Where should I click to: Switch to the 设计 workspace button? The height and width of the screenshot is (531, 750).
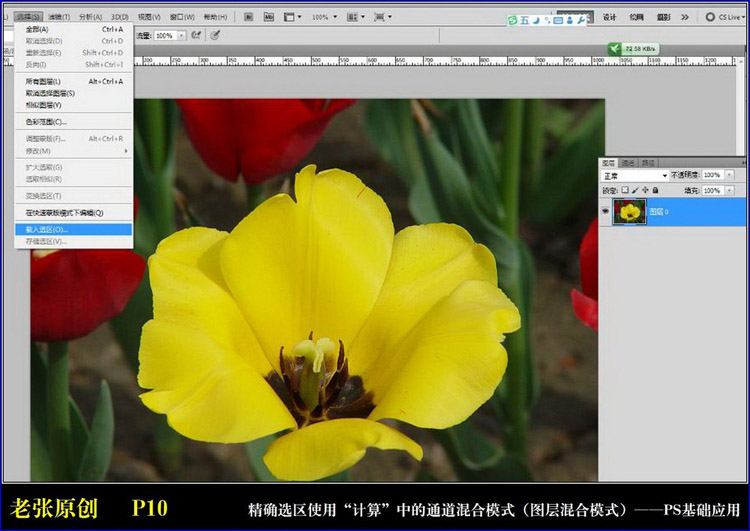click(x=610, y=17)
